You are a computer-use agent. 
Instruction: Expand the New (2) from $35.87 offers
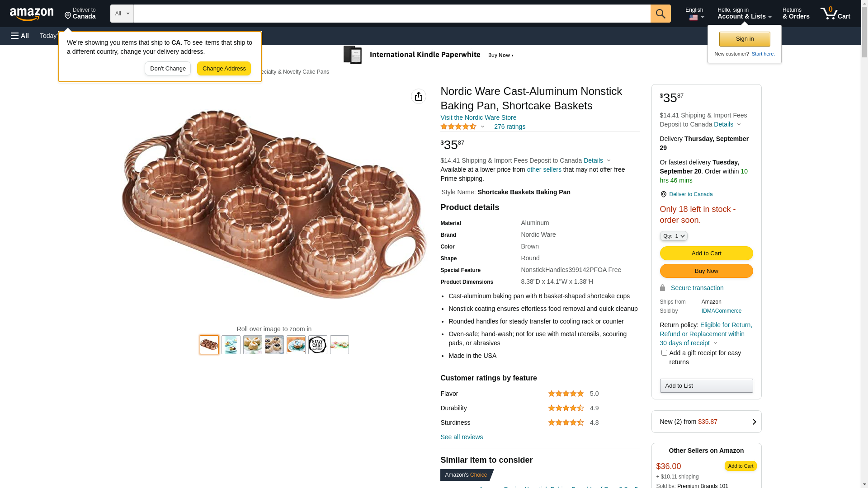(706, 422)
